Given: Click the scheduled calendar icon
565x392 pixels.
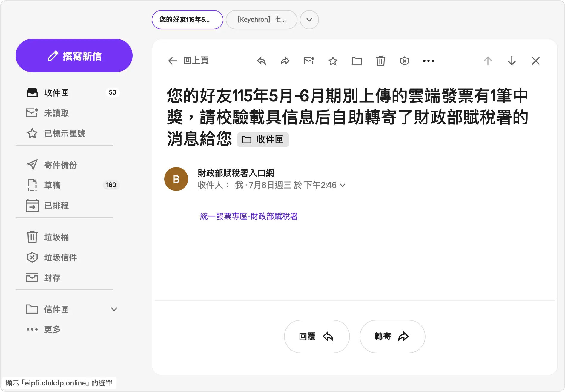Looking at the screenshot, I should [32, 205].
